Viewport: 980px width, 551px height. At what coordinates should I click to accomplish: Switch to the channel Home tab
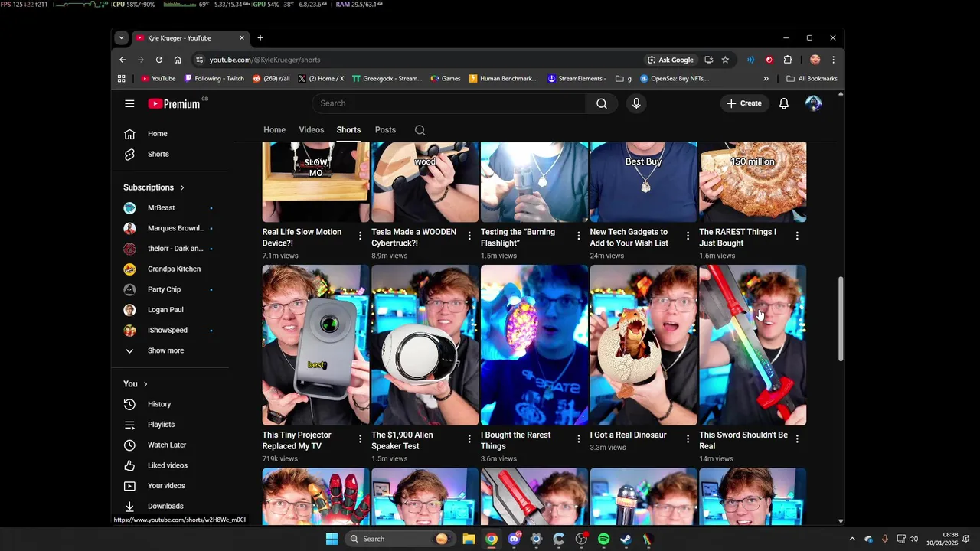pos(274,130)
